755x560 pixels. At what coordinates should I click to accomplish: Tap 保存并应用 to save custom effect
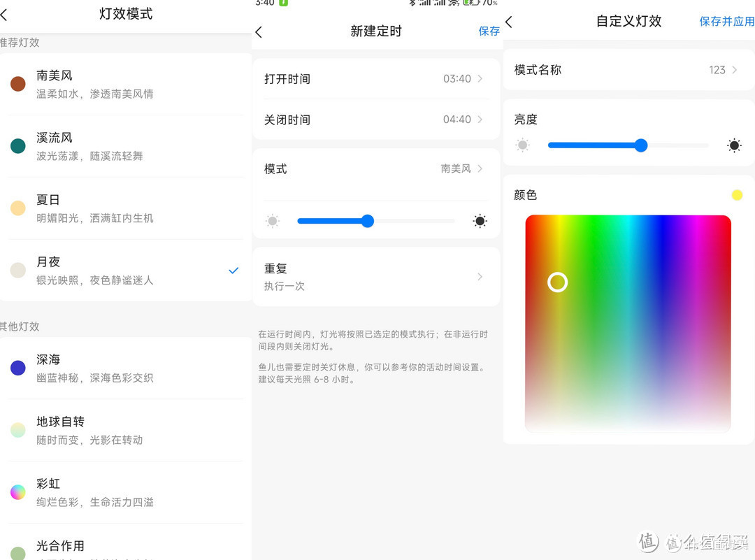pyautogui.click(x=726, y=21)
